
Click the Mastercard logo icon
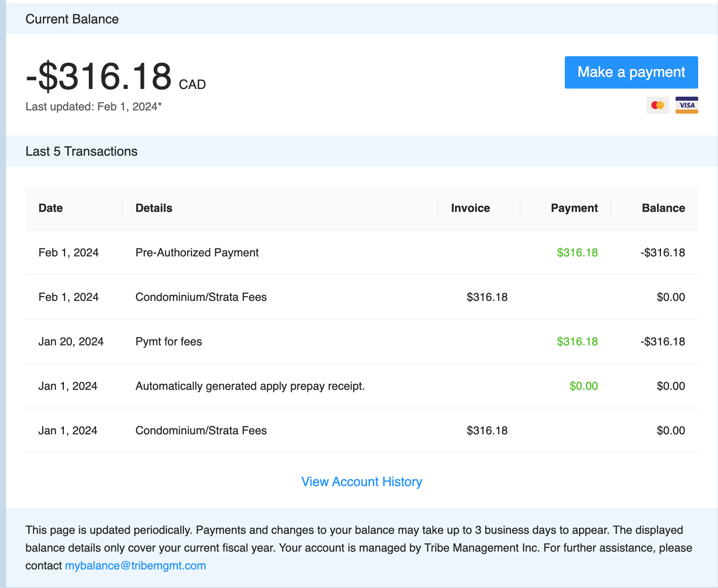pos(658,105)
